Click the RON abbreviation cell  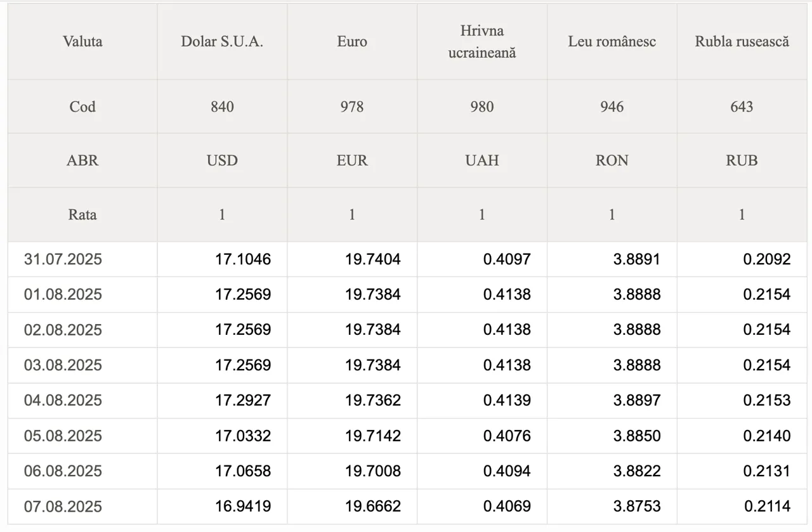coord(612,160)
